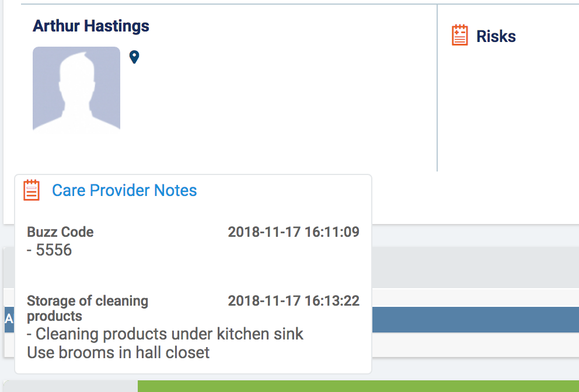The width and height of the screenshot is (579, 392).
Task: Open the Care Provider Notes link
Action: click(x=124, y=191)
